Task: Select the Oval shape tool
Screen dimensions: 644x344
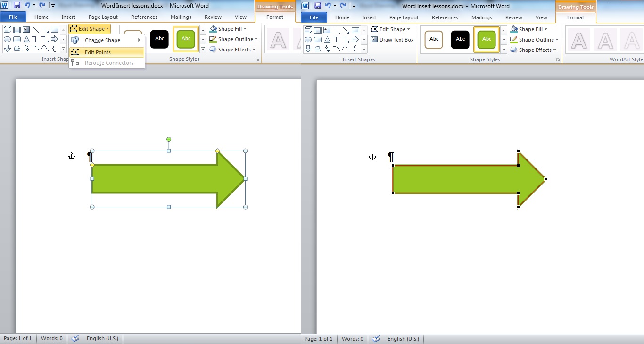Action: 7,39
